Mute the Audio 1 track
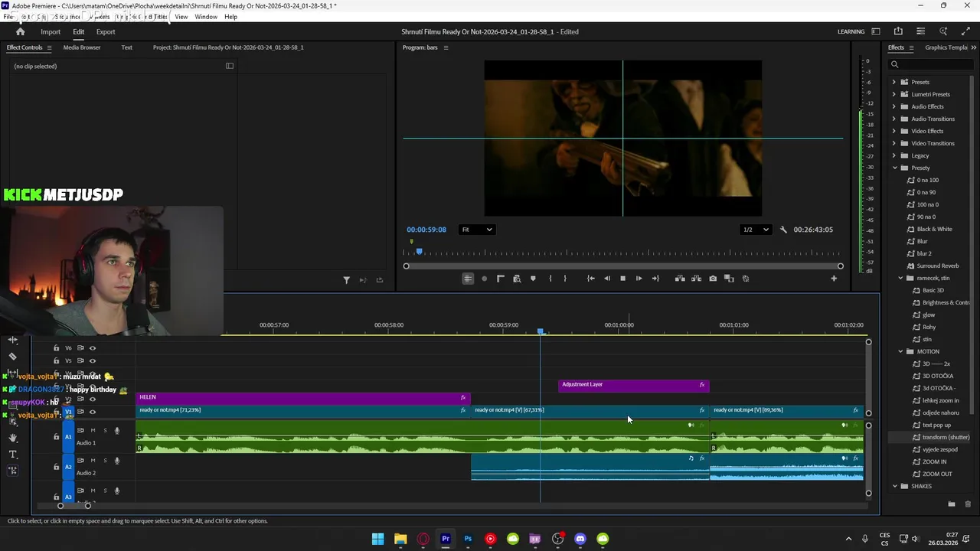The height and width of the screenshot is (551, 980). [x=93, y=430]
